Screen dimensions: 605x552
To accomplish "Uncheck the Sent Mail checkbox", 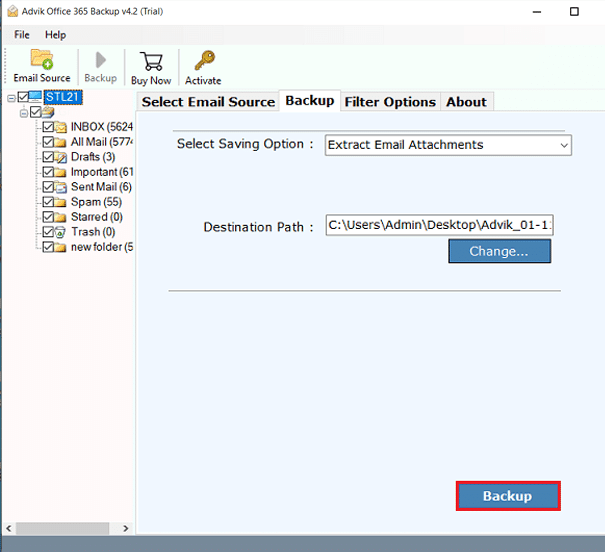I will click(48, 187).
